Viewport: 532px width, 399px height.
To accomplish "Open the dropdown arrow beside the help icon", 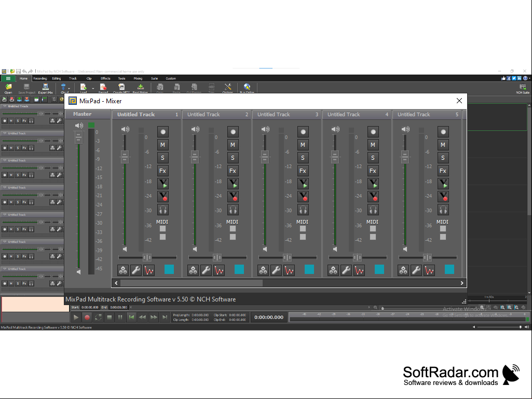I will (x=529, y=78).
